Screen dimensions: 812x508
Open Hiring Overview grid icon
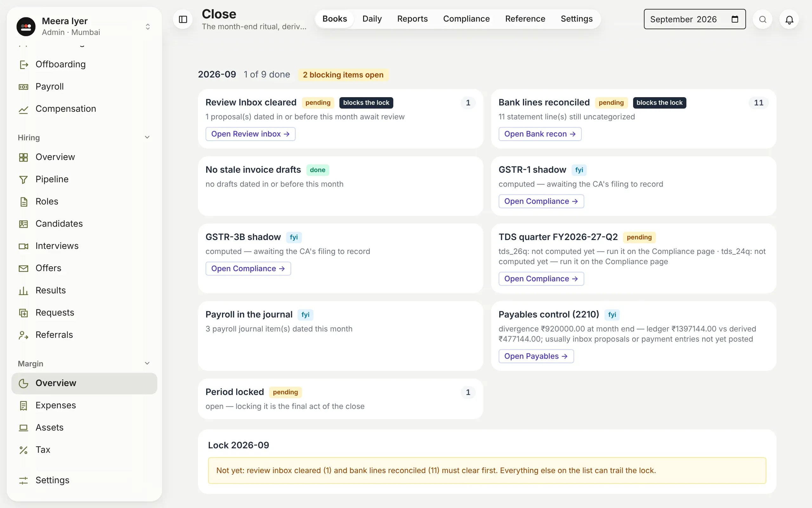23,157
